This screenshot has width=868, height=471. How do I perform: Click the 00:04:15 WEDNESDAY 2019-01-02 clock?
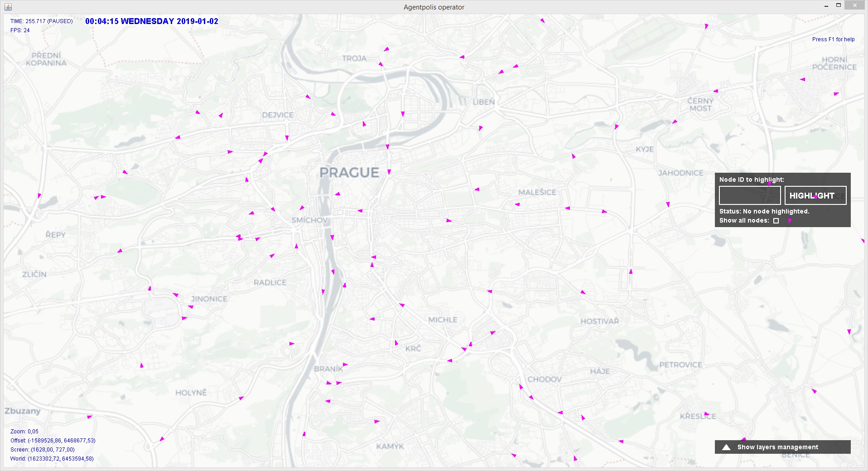152,21
